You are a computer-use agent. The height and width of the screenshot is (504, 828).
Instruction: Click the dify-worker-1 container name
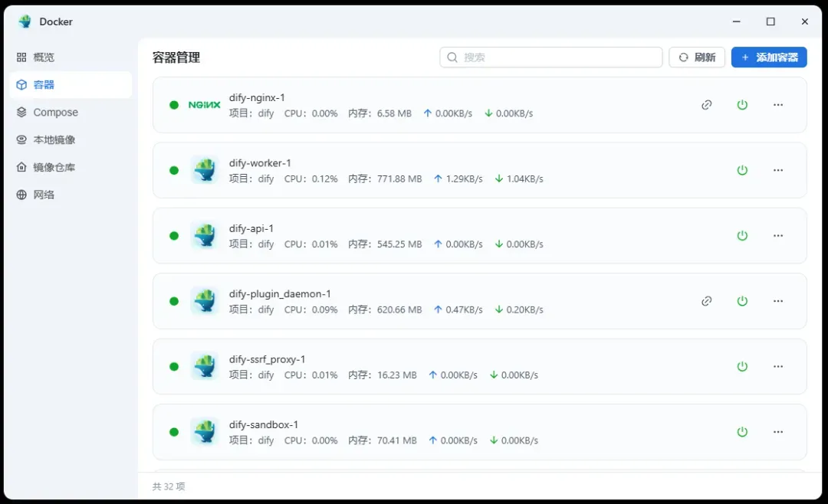pyautogui.click(x=260, y=163)
